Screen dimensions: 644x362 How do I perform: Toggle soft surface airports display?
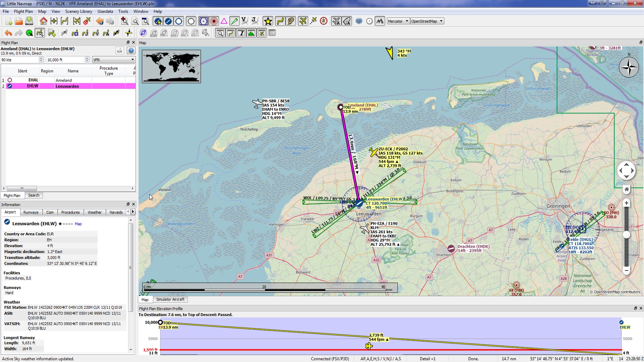(x=179, y=21)
